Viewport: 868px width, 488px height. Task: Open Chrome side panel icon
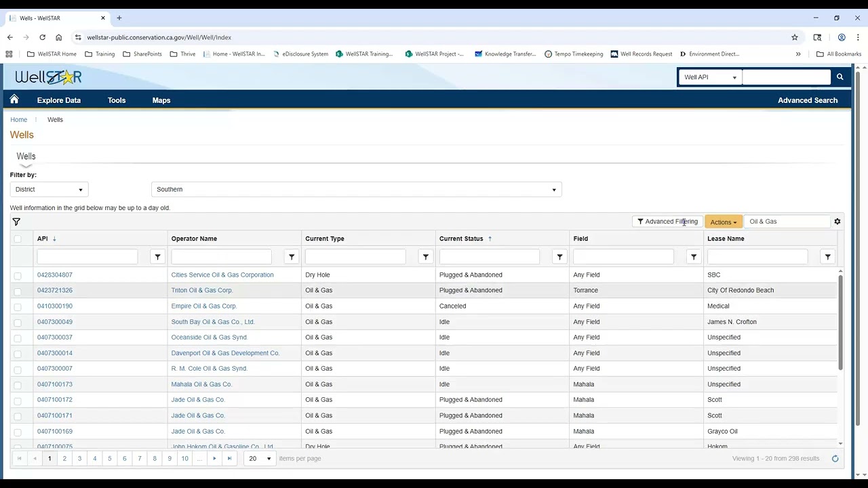818,37
